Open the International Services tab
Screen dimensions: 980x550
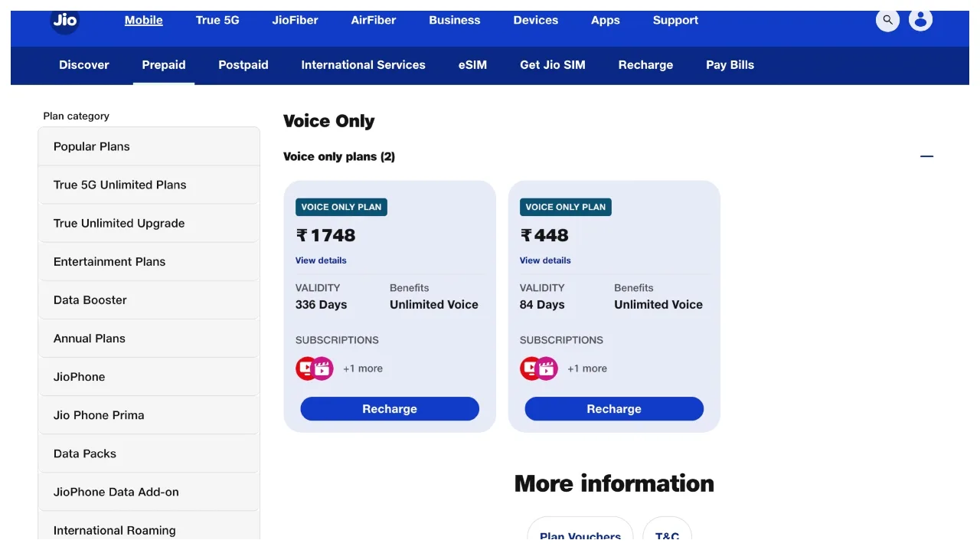[x=363, y=65]
